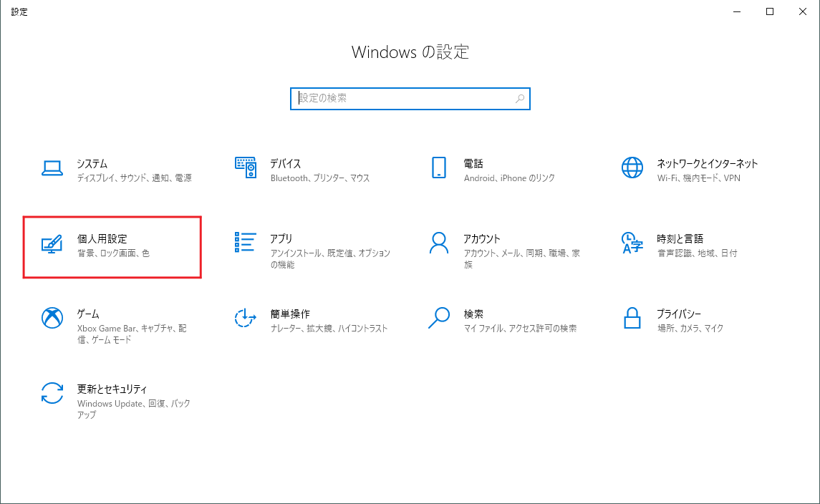Click description 背景、ロック画面、色
The height and width of the screenshot is (504, 820).
113,253
